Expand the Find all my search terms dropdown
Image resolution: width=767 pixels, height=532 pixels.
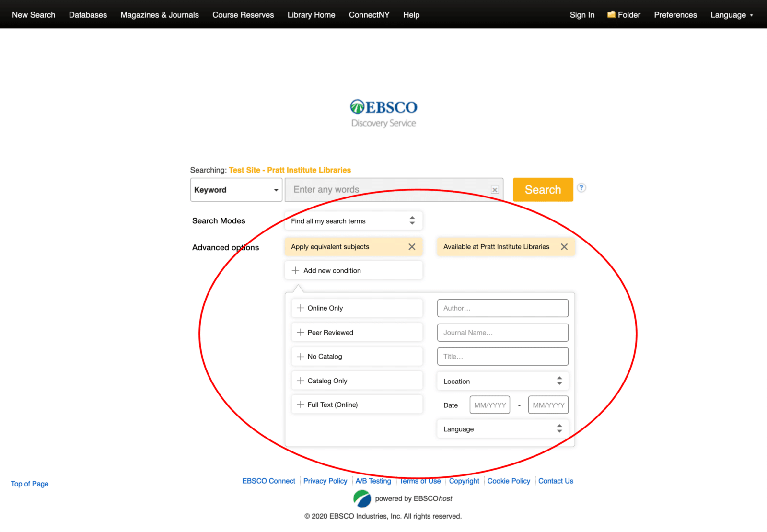tap(353, 221)
